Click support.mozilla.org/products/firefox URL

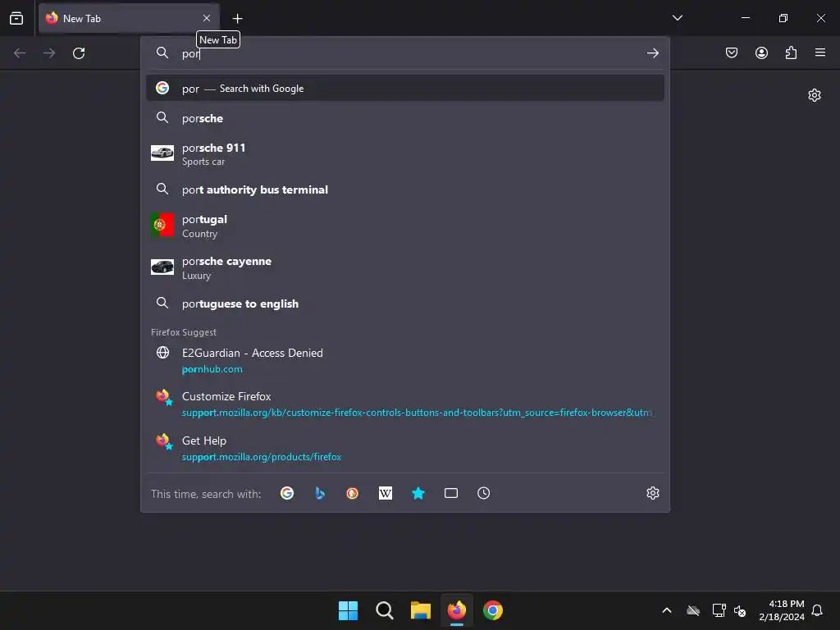(x=262, y=457)
